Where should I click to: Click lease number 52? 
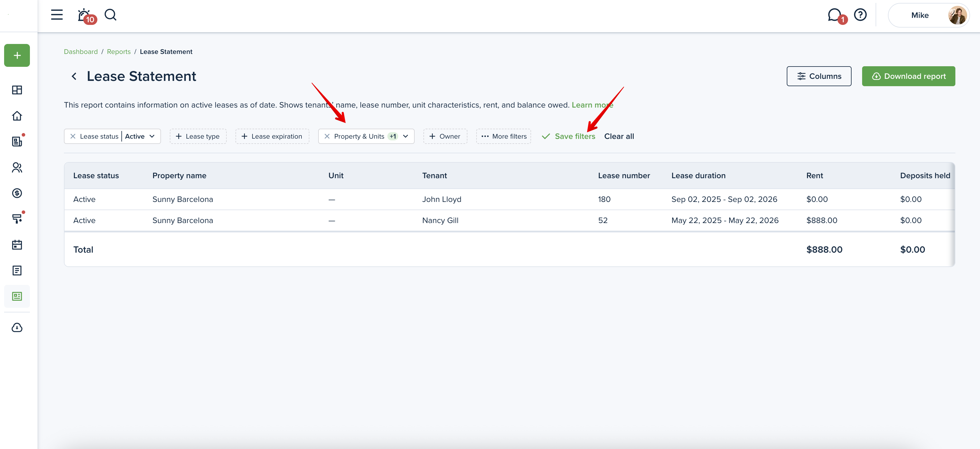[x=603, y=220]
